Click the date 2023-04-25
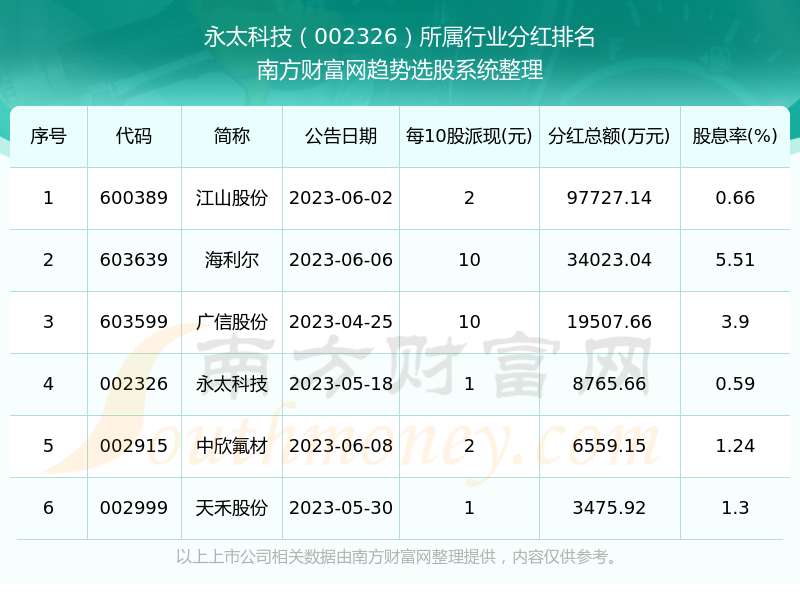This screenshot has height=606, width=800. click(x=341, y=322)
